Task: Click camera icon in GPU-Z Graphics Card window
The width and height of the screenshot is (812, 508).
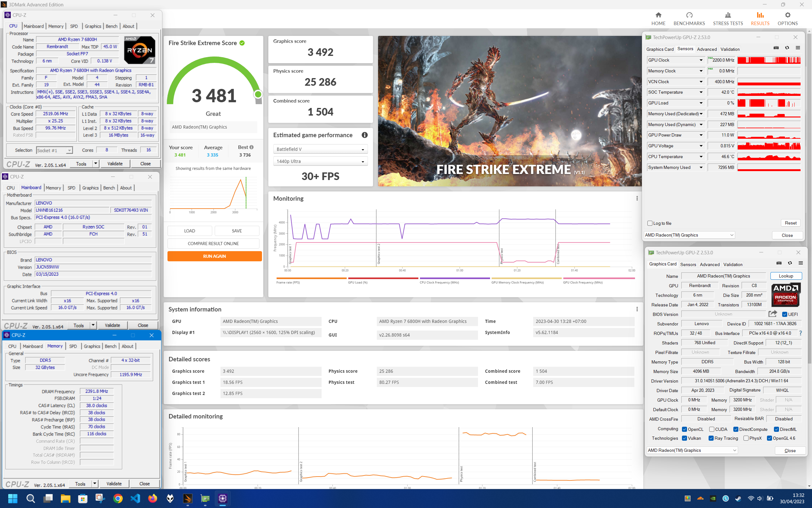Action: tap(779, 263)
